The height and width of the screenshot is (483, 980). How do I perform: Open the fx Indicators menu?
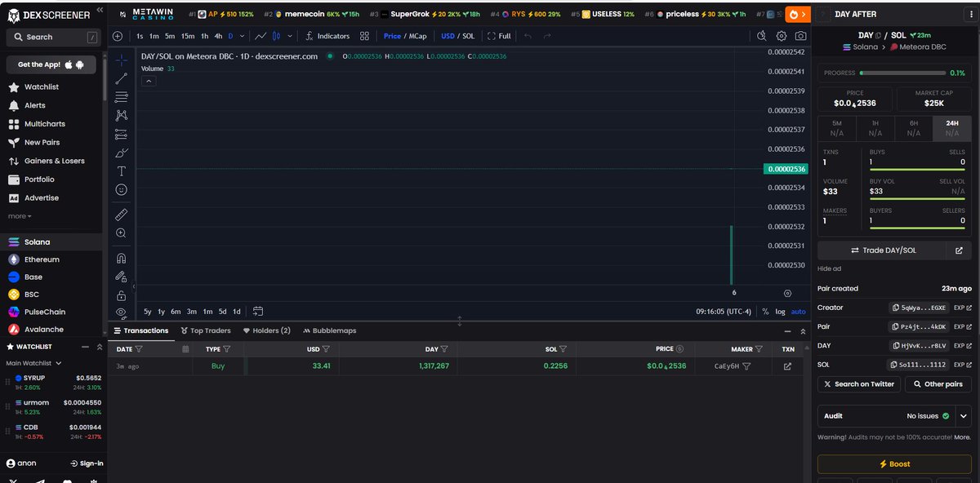click(x=327, y=36)
